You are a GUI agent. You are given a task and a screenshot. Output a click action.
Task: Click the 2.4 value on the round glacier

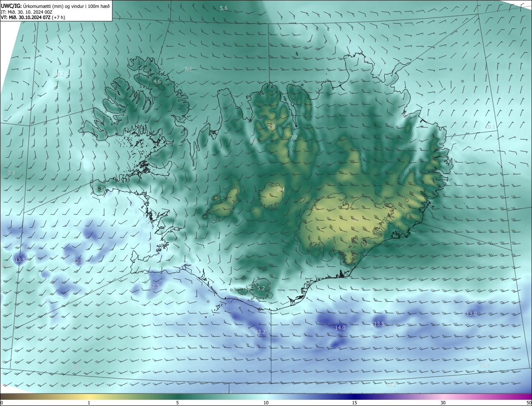click(x=280, y=189)
